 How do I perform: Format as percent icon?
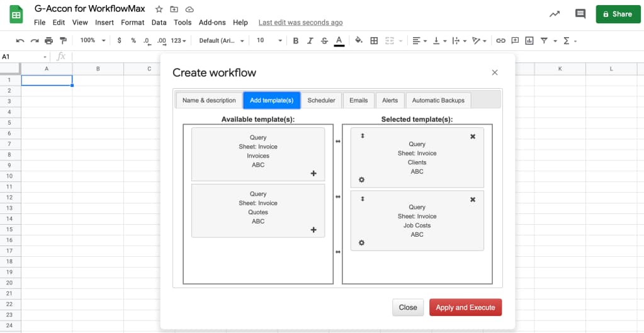[x=133, y=41]
